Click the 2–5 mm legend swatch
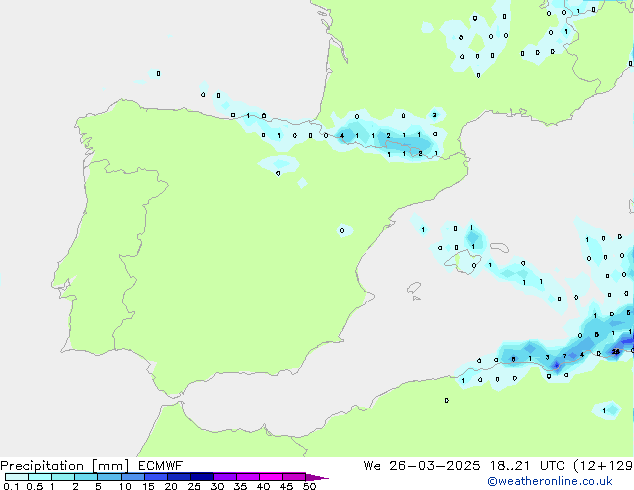This screenshot has height=490, width=634. [86, 477]
